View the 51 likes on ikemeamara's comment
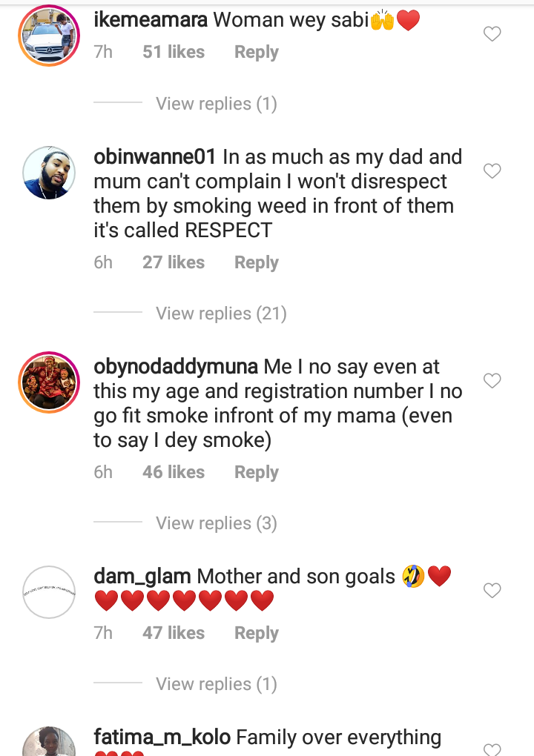 tap(173, 53)
